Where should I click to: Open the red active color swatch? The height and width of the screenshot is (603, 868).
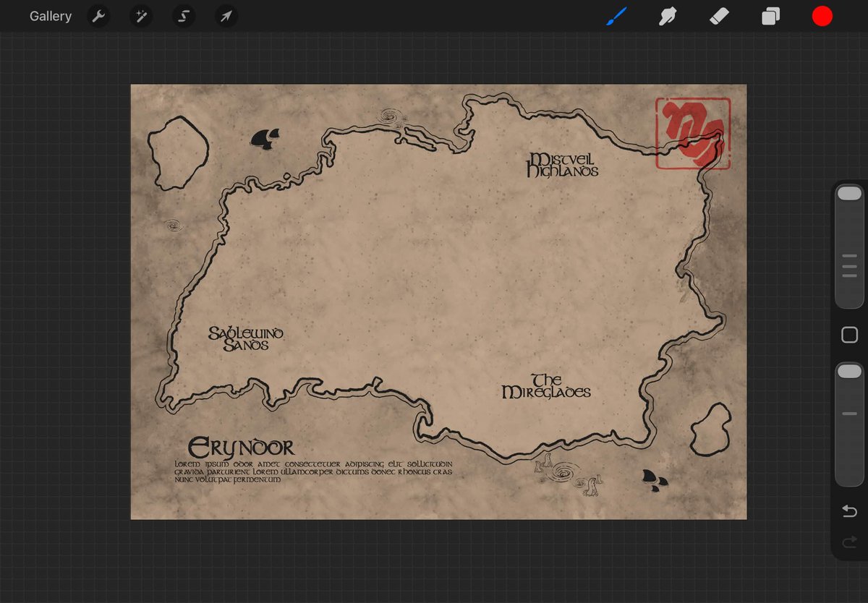(x=822, y=16)
